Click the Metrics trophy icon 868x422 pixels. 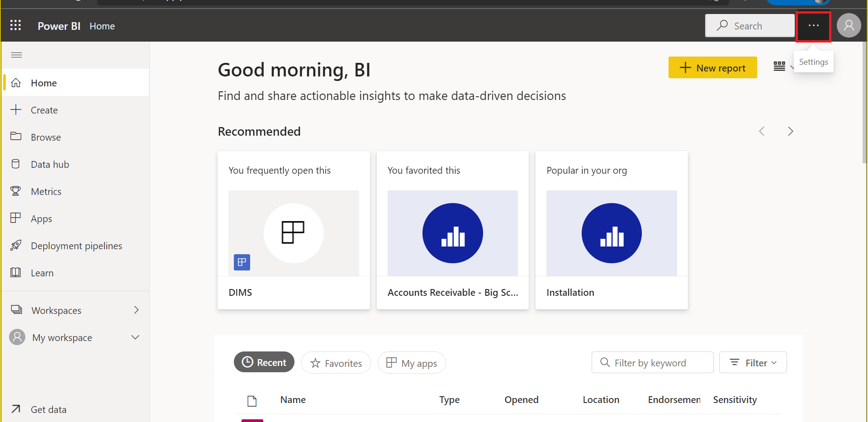[16, 191]
